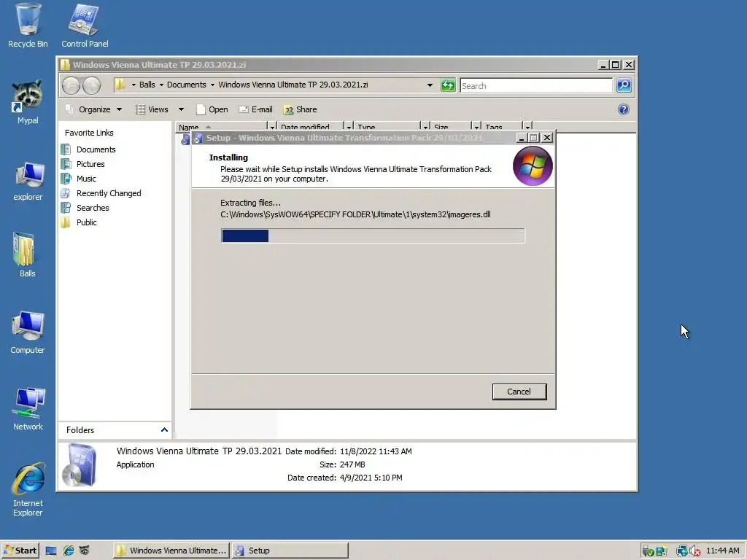Click the Balls segment in address breadcrumb
The height and width of the screenshot is (560, 747).
click(x=147, y=85)
